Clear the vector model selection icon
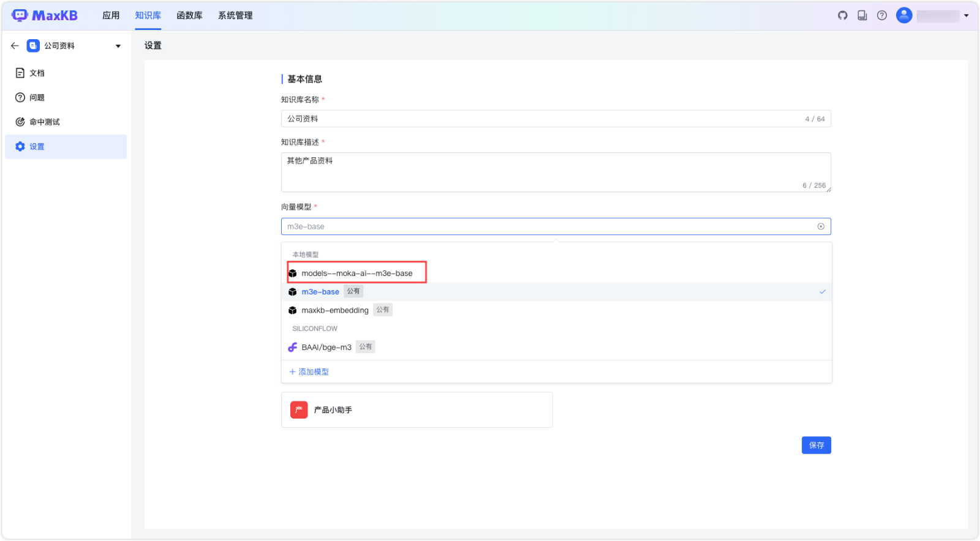Screen dimensions: 980x541 tap(821, 226)
